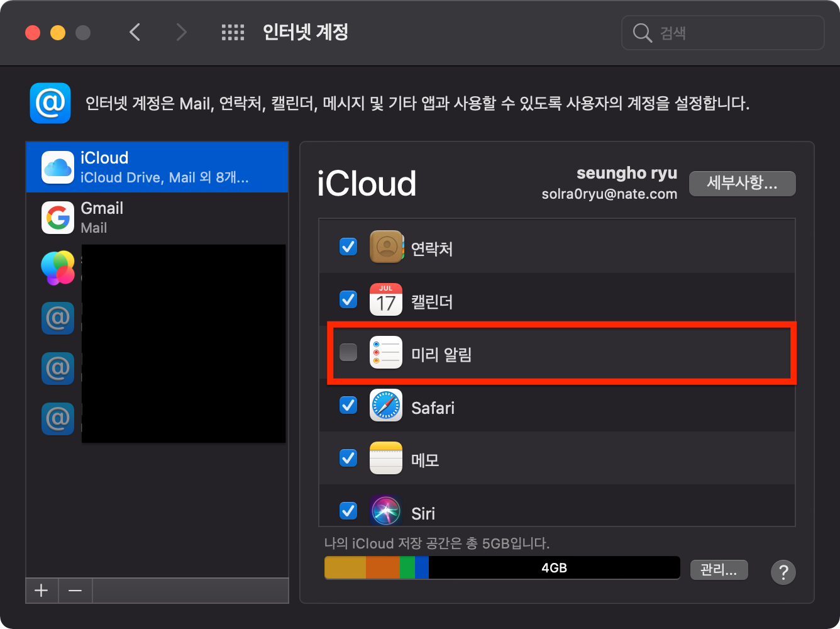Remove account with the minus button

pyautogui.click(x=75, y=591)
